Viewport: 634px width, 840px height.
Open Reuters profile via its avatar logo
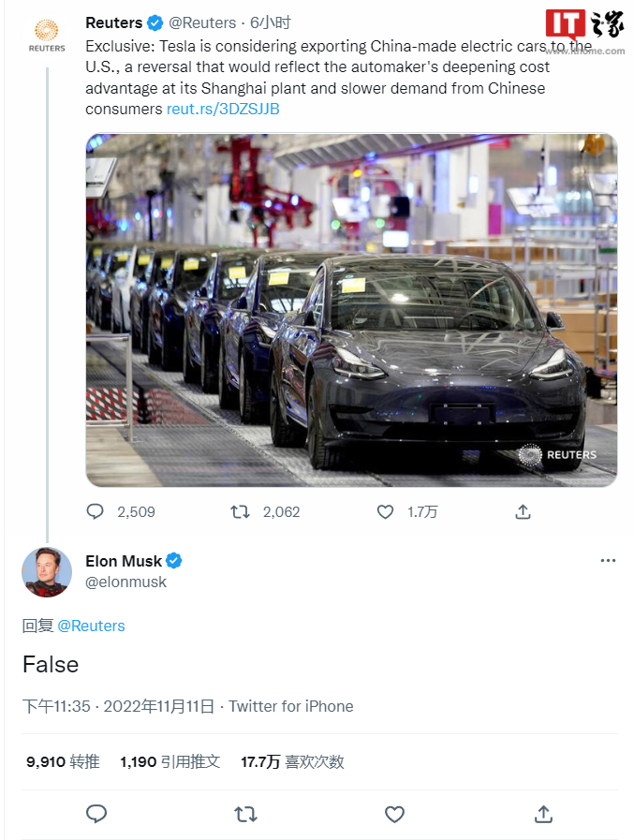pyautogui.click(x=47, y=34)
